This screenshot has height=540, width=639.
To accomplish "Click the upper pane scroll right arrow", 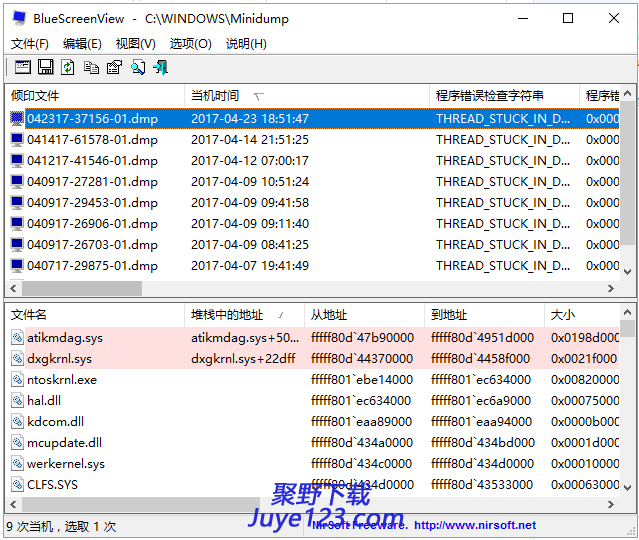I will pyautogui.click(x=610, y=289).
